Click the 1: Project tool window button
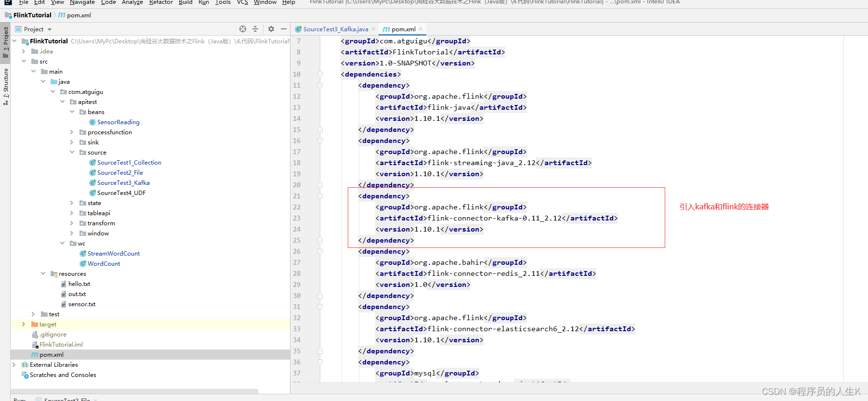 6,40
